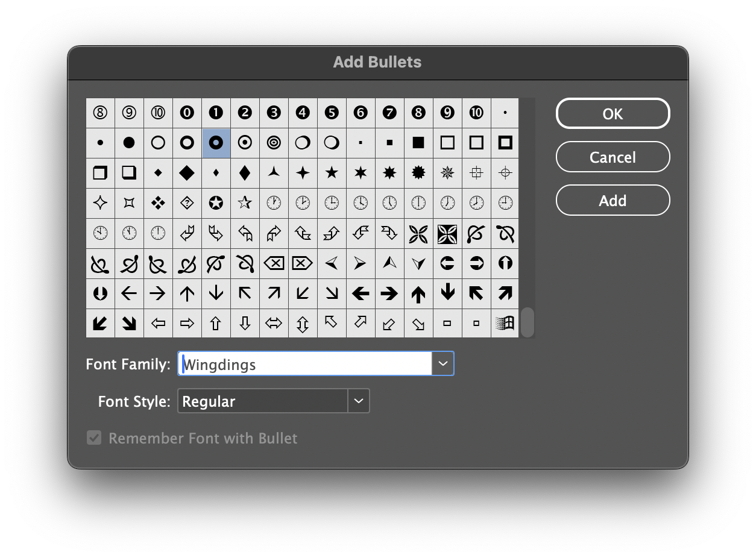This screenshot has height=558, width=756.
Task: Select the bold left-pointing arrow glyph
Action: point(361,293)
